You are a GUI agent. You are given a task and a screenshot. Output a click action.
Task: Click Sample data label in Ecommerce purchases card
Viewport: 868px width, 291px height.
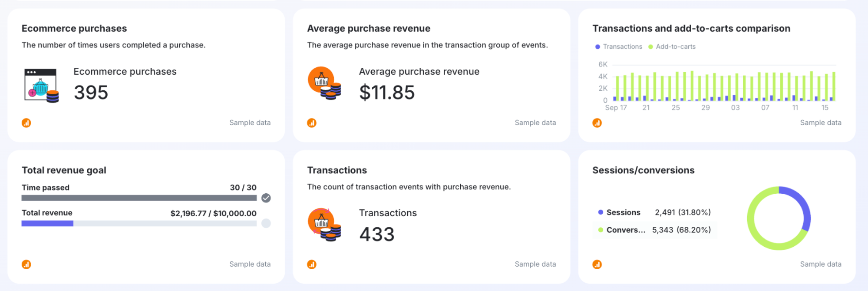tap(250, 123)
